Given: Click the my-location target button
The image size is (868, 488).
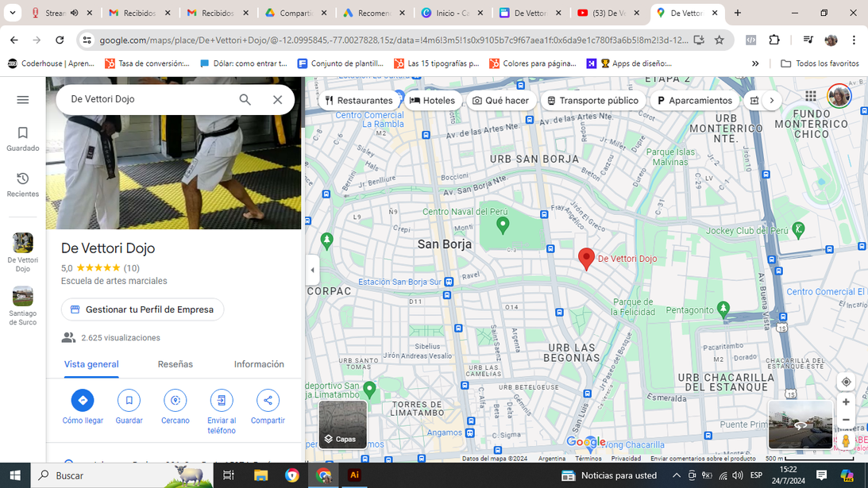Looking at the screenshot, I should tap(846, 382).
